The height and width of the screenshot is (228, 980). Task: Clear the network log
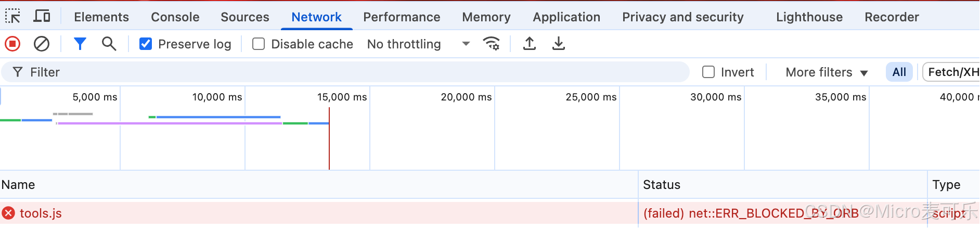[x=42, y=44]
